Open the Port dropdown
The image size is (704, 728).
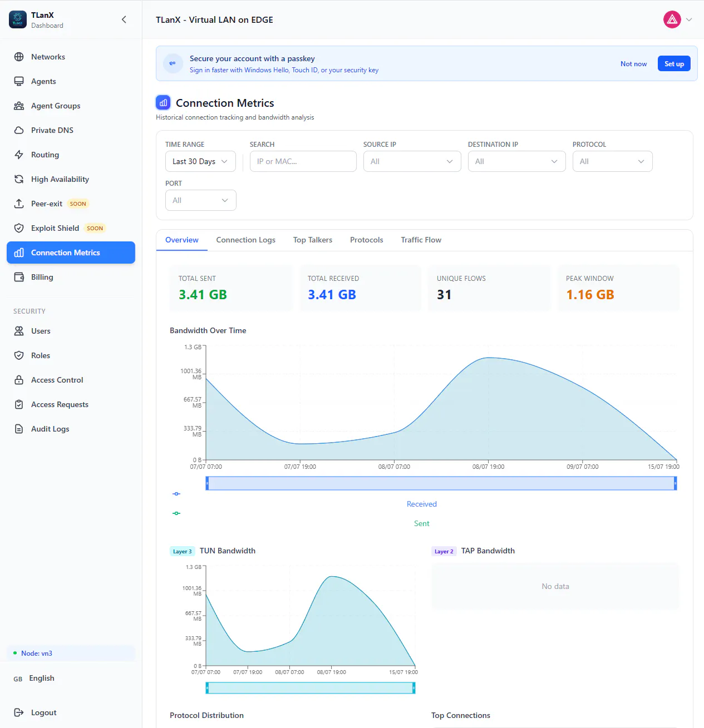200,200
